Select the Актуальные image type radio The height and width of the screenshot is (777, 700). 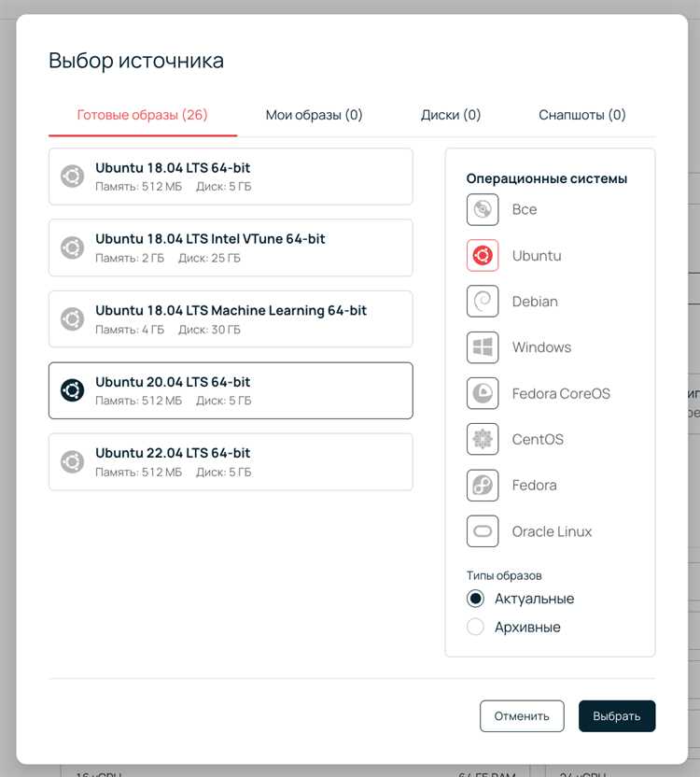[x=475, y=599]
